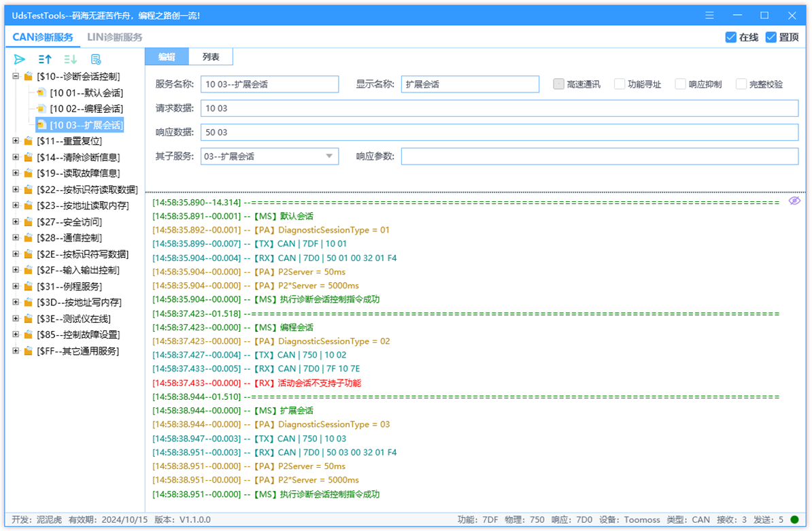Click the 显示名称 input field
Image resolution: width=812 pixels, height=531 pixels.
click(470, 84)
